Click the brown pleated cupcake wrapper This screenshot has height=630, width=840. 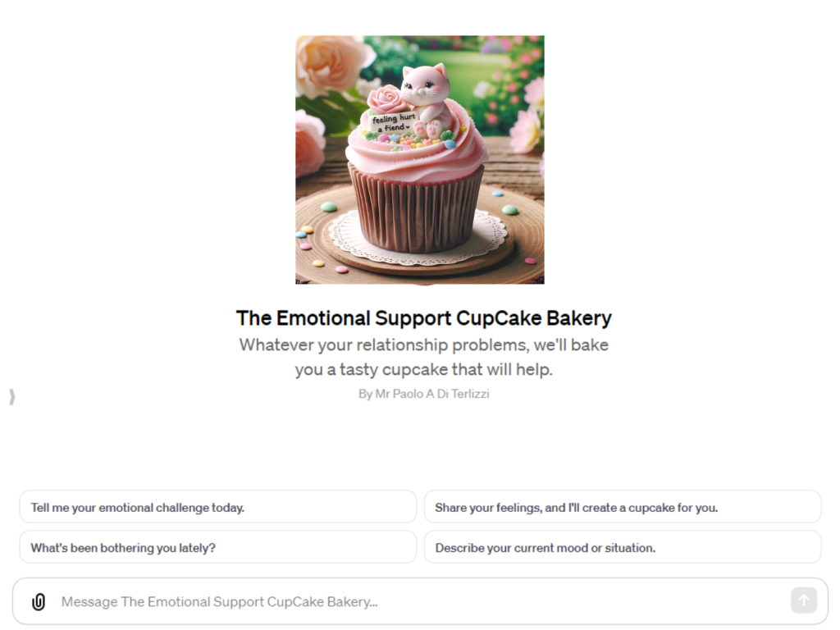point(417,209)
